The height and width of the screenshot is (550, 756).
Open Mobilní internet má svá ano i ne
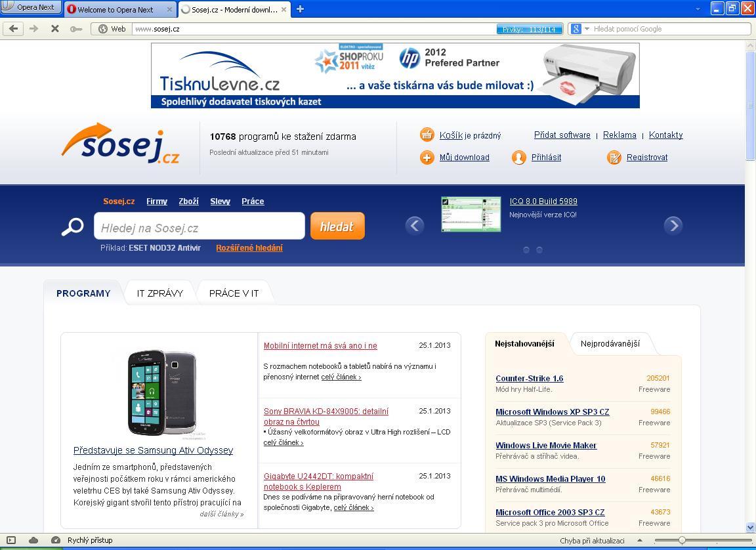coord(320,346)
